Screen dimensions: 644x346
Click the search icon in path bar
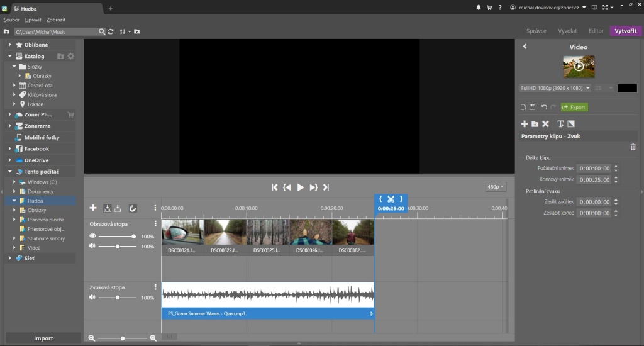point(102,31)
